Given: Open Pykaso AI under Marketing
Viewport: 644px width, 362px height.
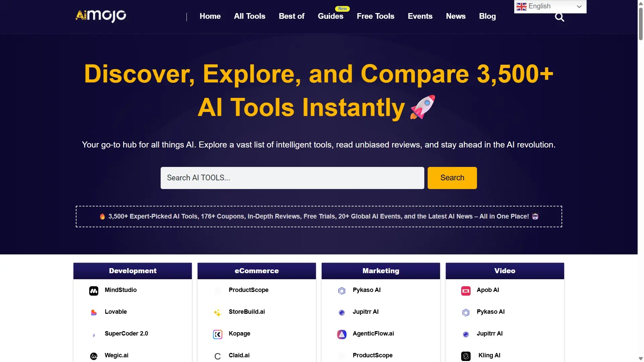Looking at the screenshot, I should (367, 290).
